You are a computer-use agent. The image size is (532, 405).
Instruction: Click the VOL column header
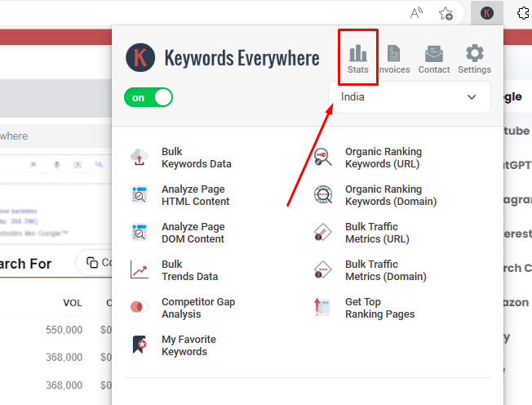tap(73, 303)
